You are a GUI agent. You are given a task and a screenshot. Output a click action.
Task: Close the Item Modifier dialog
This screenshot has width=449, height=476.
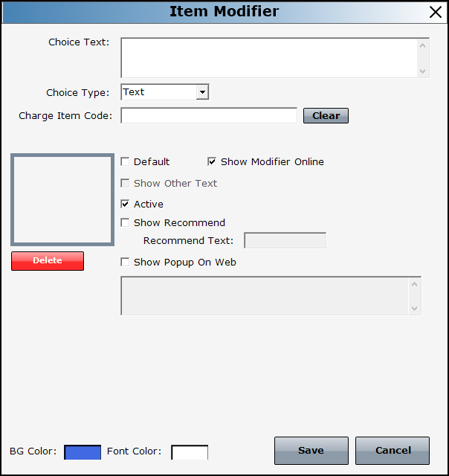[x=436, y=11]
